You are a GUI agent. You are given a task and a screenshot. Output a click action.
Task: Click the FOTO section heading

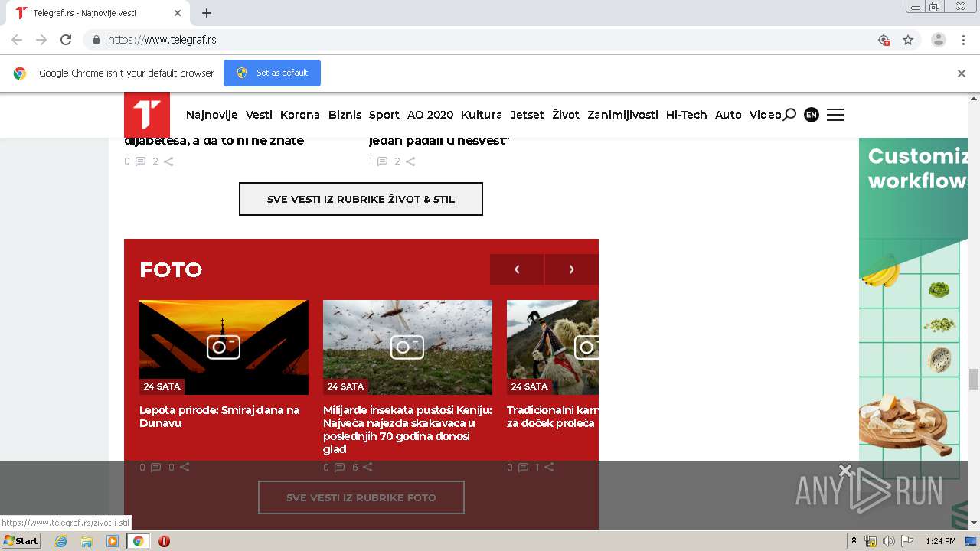click(171, 269)
